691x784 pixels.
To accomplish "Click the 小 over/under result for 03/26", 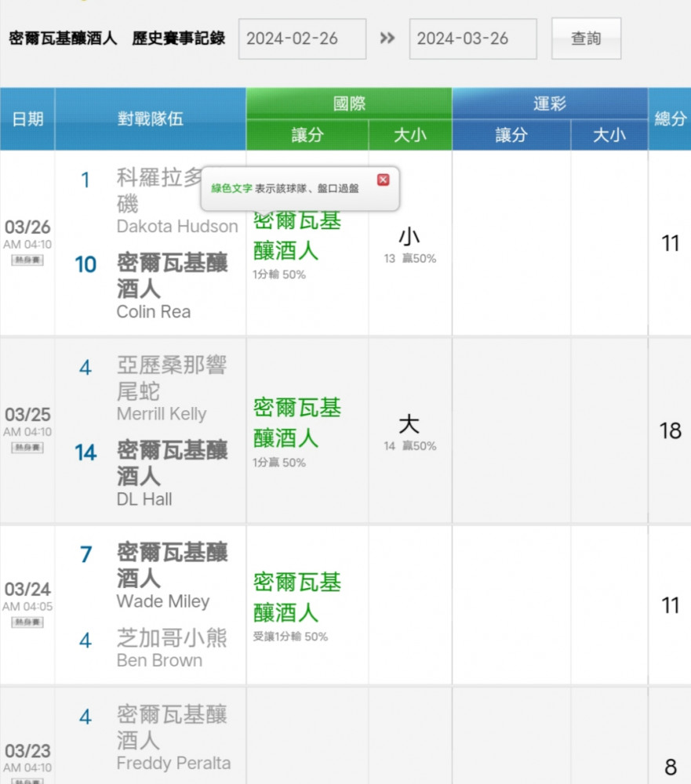I will tap(409, 237).
